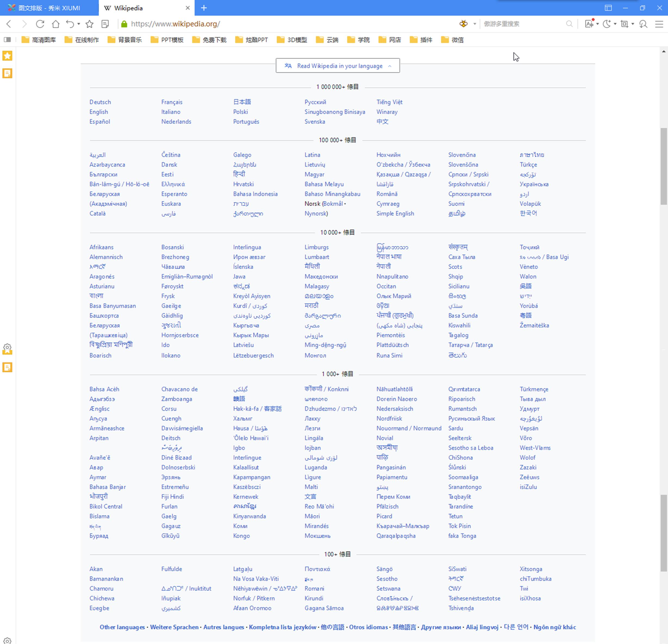Viewport: 668px width, 644px height.
Task: Open the hamburger main menu icon
Action: click(x=659, y=24)
